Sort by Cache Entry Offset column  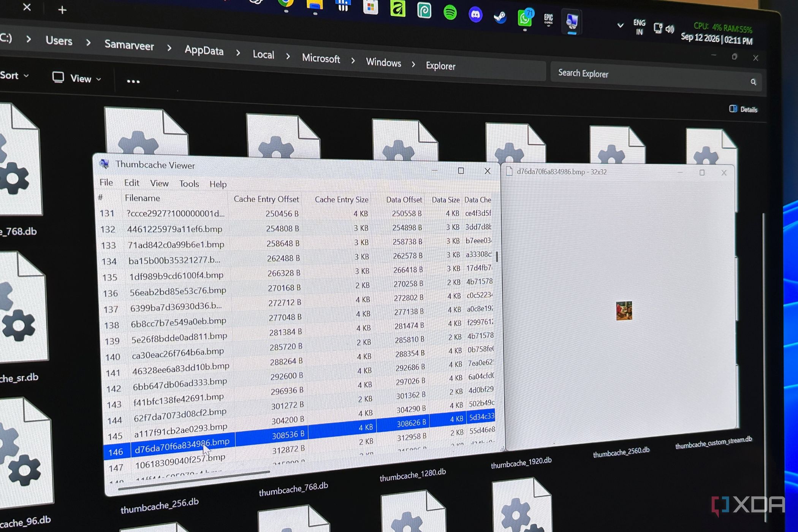click(266, 199)
